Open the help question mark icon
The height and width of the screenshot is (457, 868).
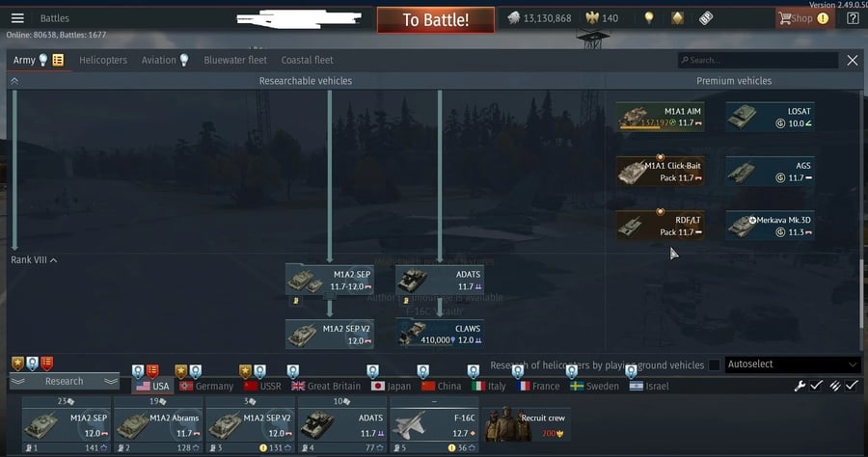(853, 18)
